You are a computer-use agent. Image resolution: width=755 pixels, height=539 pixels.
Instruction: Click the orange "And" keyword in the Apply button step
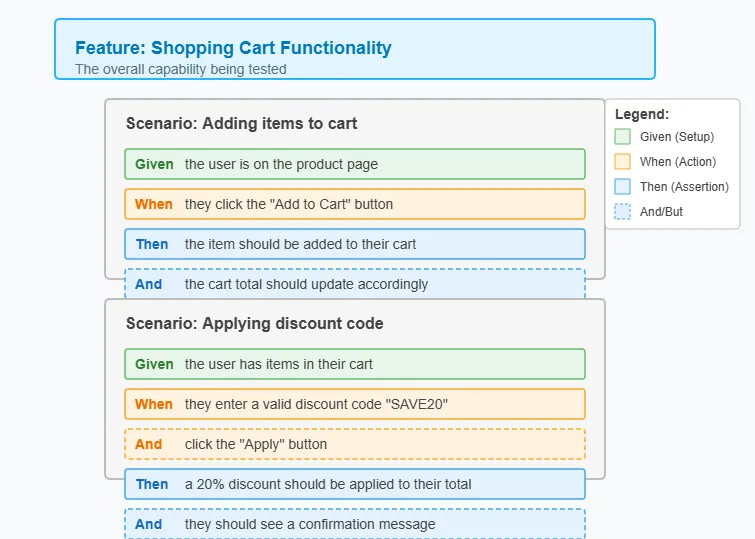tap(148, 444)
